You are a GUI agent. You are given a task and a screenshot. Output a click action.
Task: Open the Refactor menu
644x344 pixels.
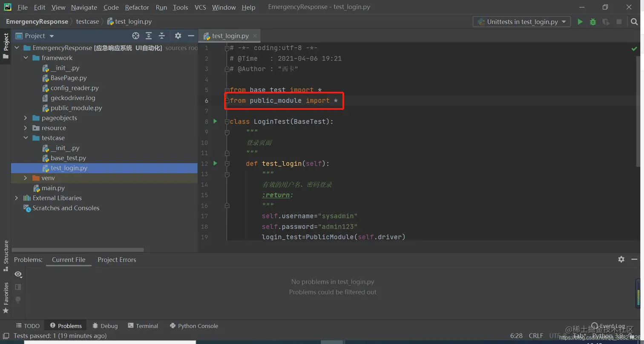click(x=137, y=7)
